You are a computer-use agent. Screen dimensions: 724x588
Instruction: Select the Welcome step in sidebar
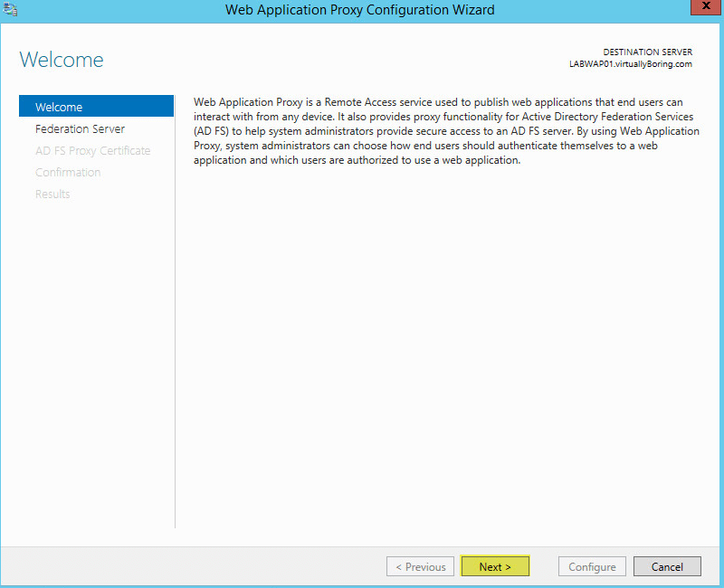(x=96, y=107)
